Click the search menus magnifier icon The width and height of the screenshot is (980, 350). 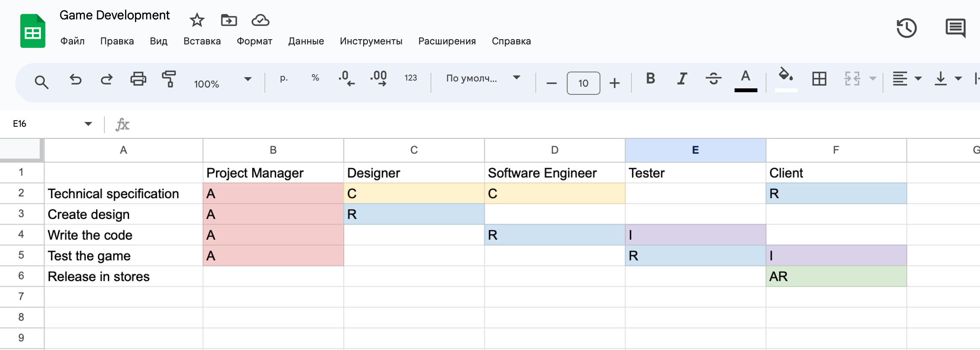tap(41, 82)
